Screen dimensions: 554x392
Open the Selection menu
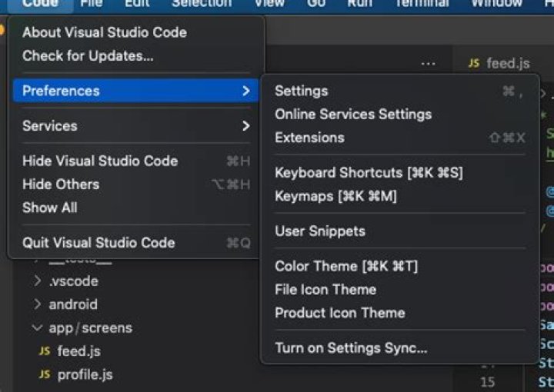tap(202, 4)
